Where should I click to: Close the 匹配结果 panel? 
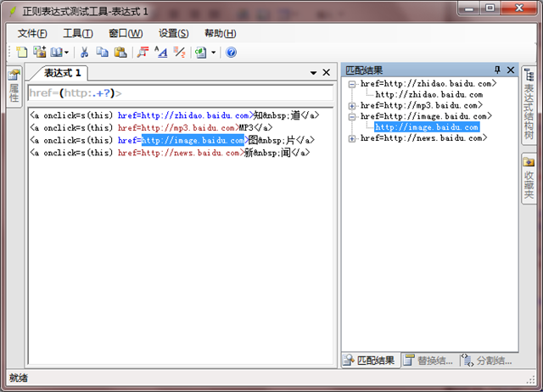(511, 70)
